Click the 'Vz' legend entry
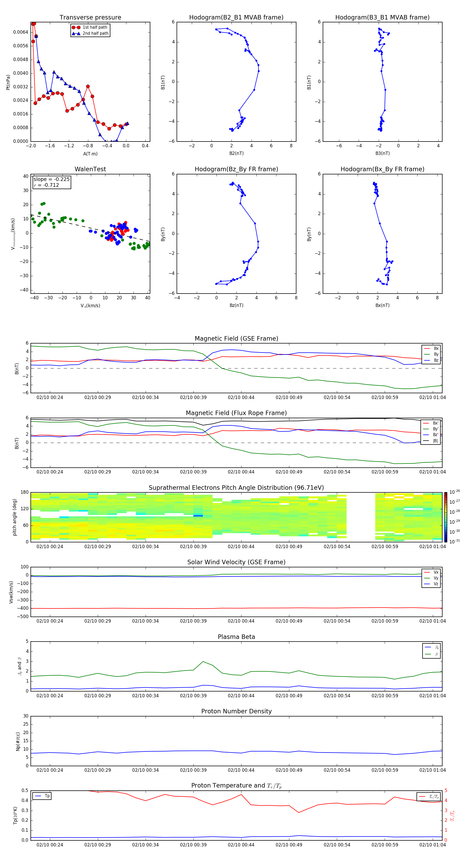 click(431, 584)
